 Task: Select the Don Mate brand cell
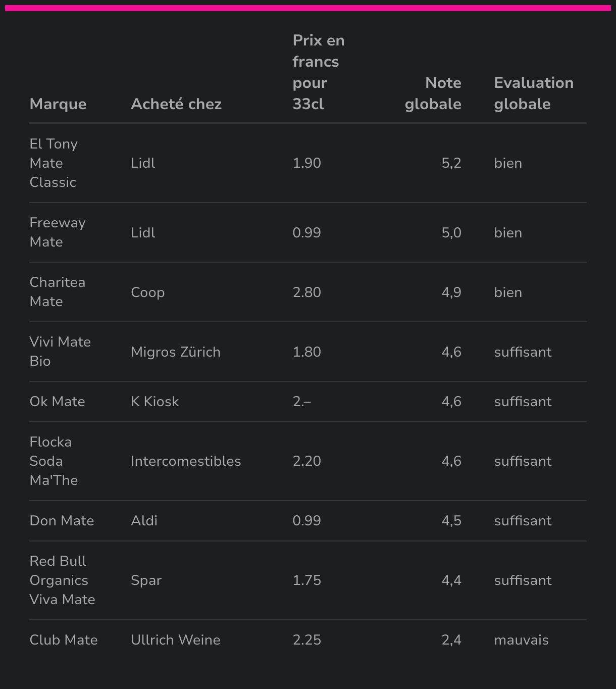tap(62, 521)
